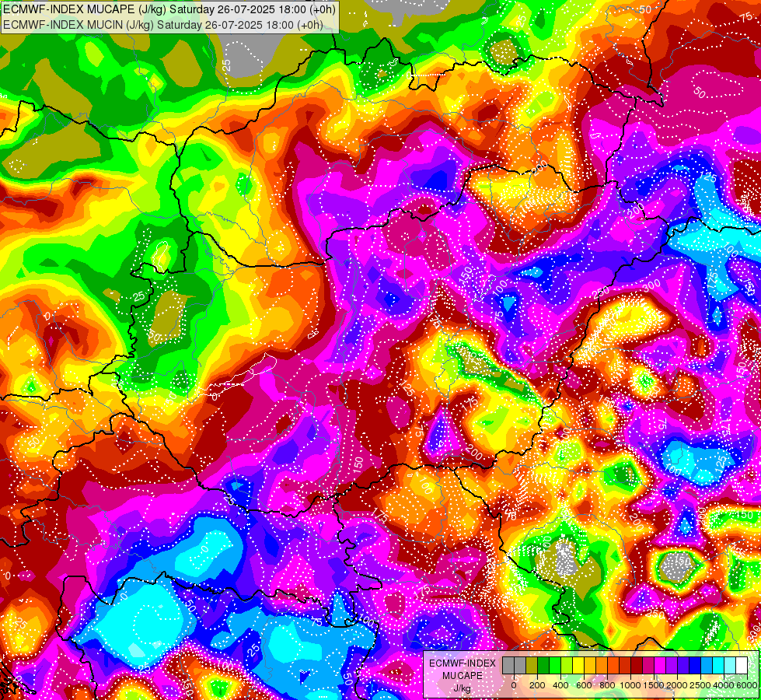
Task: Click the sky blue legend swatch
Action: pyautogui.click(x=707, y=665)
